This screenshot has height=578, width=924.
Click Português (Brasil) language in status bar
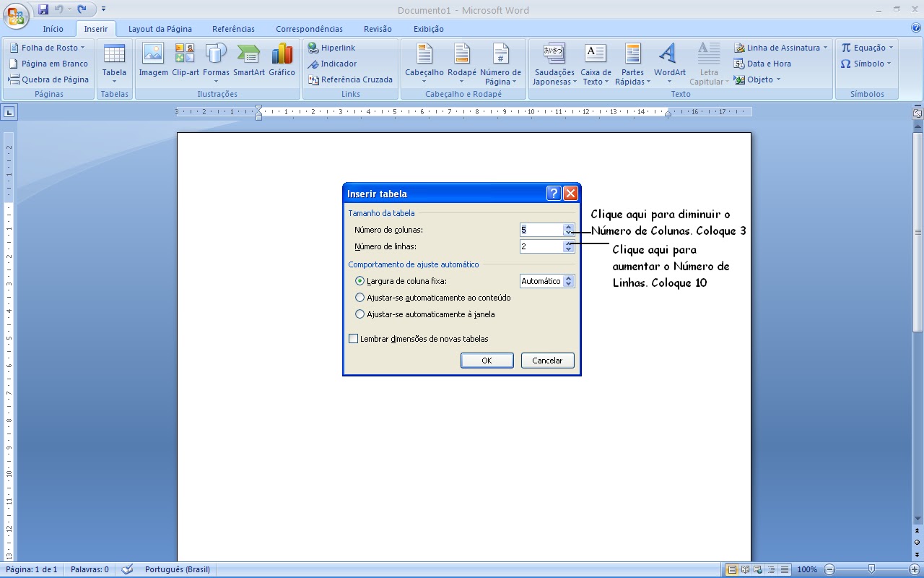(178, 569)
